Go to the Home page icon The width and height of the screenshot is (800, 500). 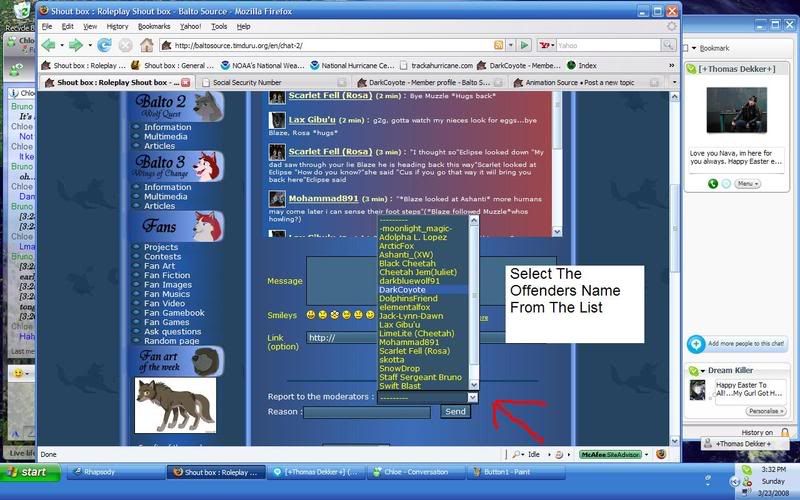coord(146,45)
